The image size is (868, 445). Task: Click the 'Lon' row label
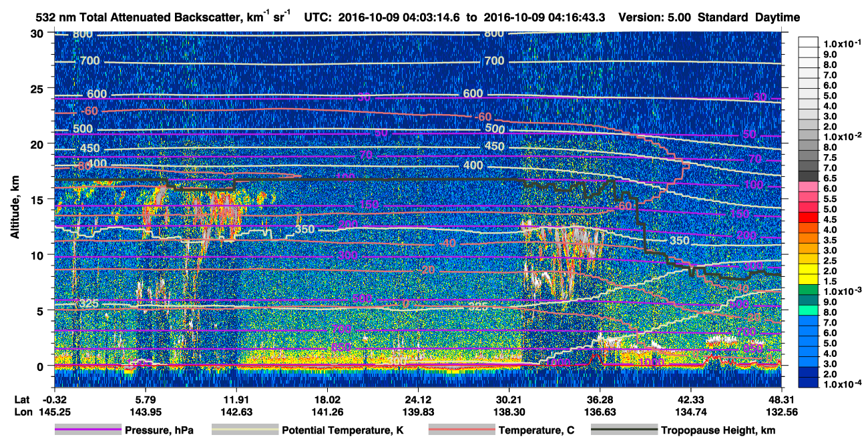(23, 412)
